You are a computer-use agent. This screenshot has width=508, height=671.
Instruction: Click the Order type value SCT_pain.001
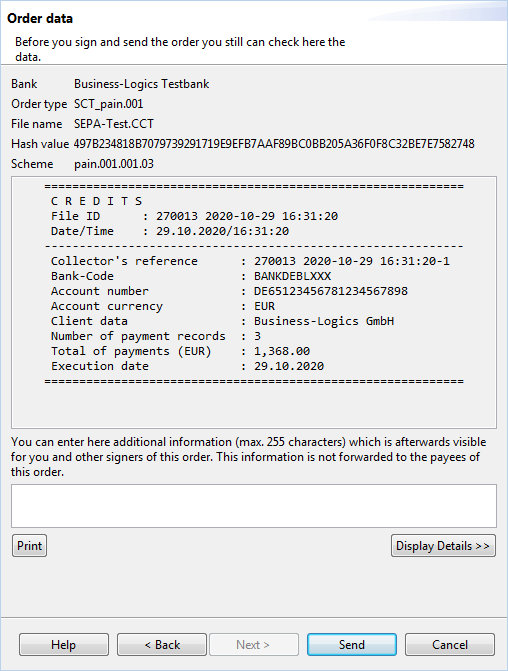(109, 104)
